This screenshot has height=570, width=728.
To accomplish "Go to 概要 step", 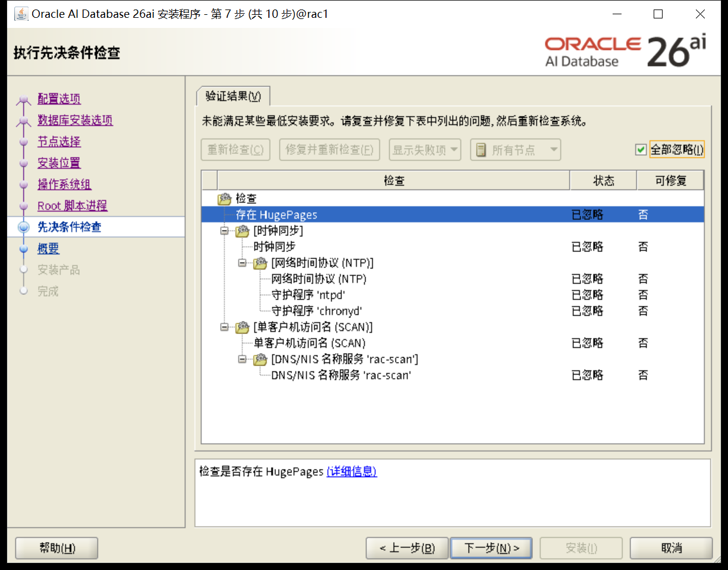I will click(48, 248).
